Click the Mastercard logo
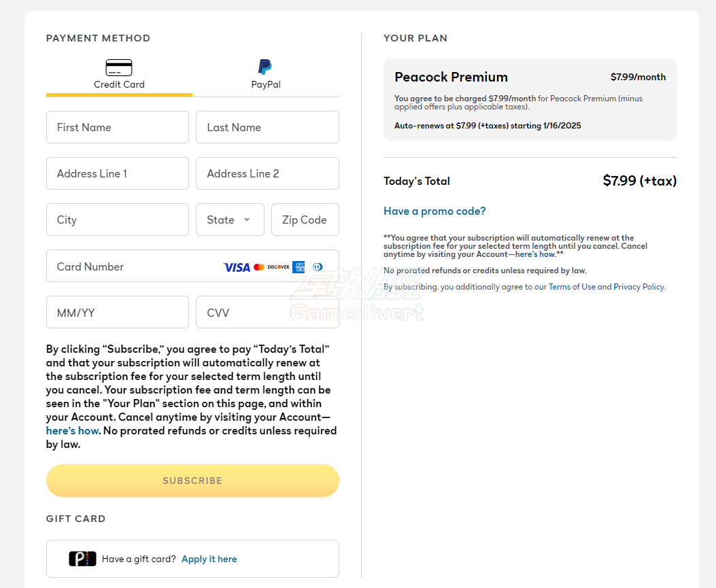The height and width of the screenshot is (588, 716). tap(259, 267)
